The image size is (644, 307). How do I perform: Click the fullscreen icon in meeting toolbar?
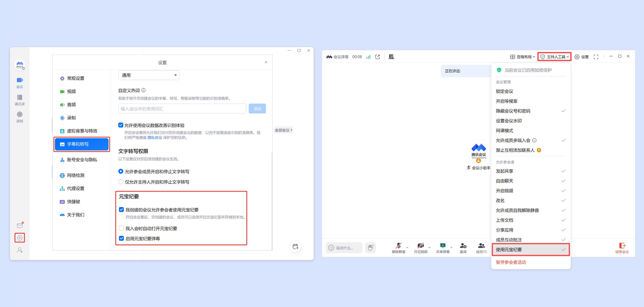[596, 57]
